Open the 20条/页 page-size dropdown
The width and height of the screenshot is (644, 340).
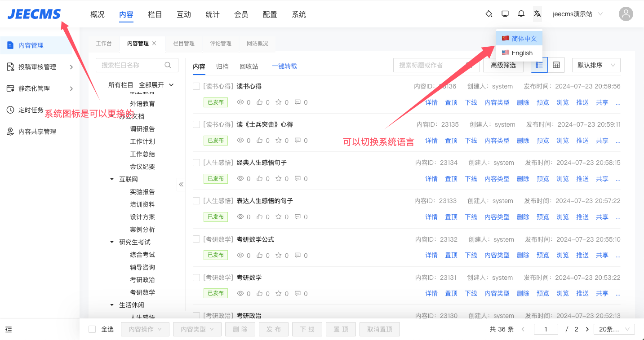click(x=614, y=329)
